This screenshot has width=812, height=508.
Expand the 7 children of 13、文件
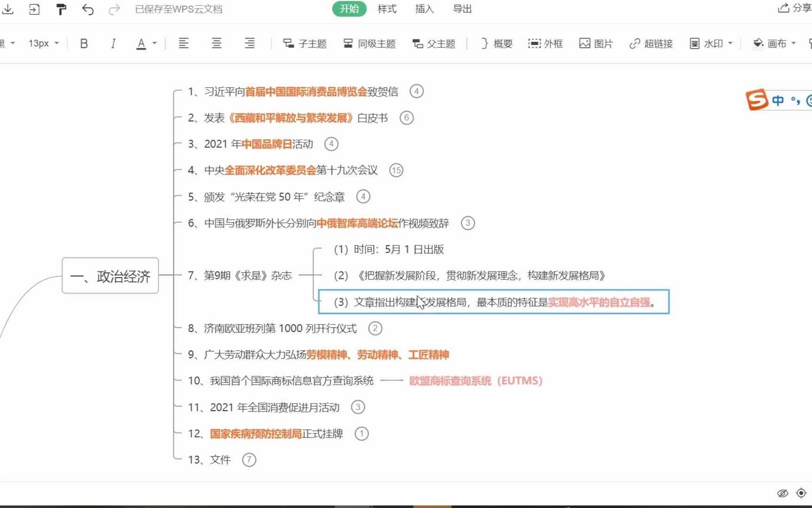pos(249,460)
